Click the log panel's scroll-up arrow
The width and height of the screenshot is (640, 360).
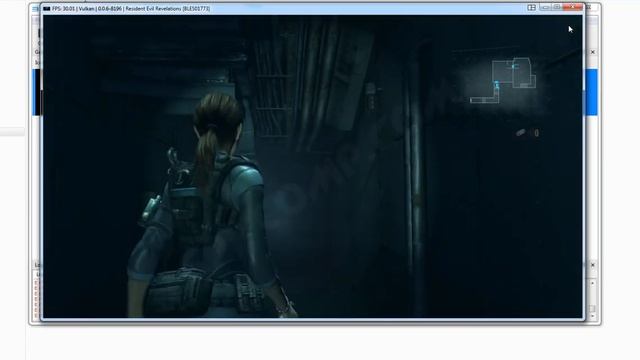(x=593, y=283)
